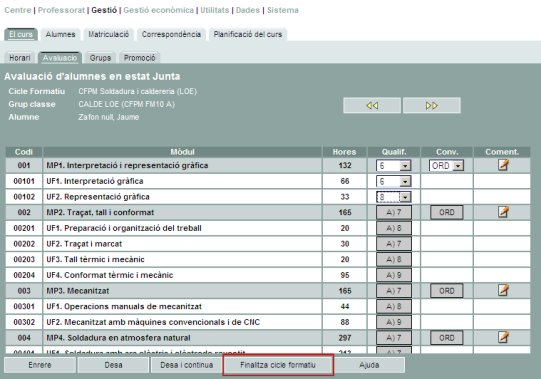Open the Centre menu
The image size is (541, 379).
tap(18, 10)
